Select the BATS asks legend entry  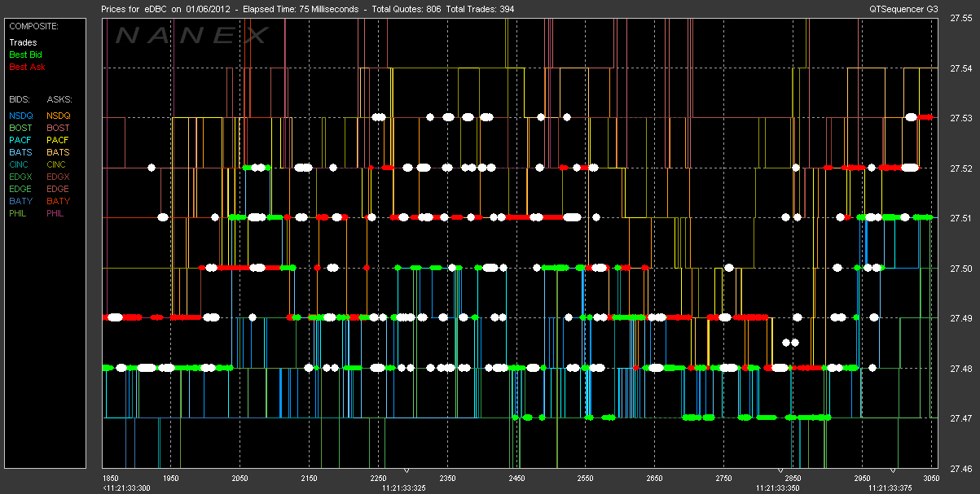coord(58,152)
